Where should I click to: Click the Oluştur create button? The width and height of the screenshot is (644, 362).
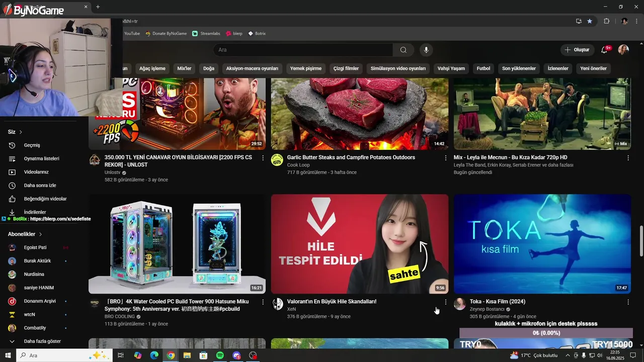point(577,50)
